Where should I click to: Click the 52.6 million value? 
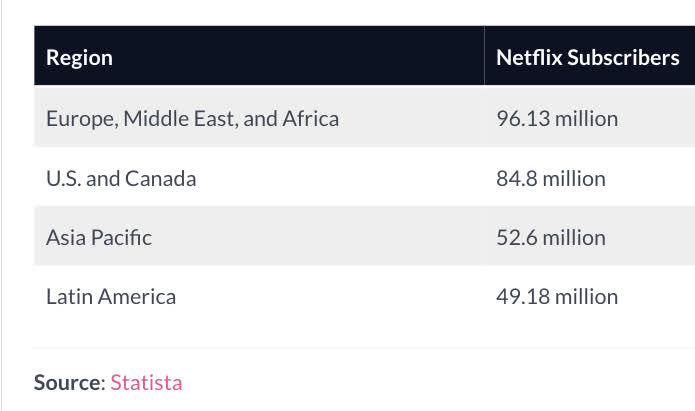point(551,238)
